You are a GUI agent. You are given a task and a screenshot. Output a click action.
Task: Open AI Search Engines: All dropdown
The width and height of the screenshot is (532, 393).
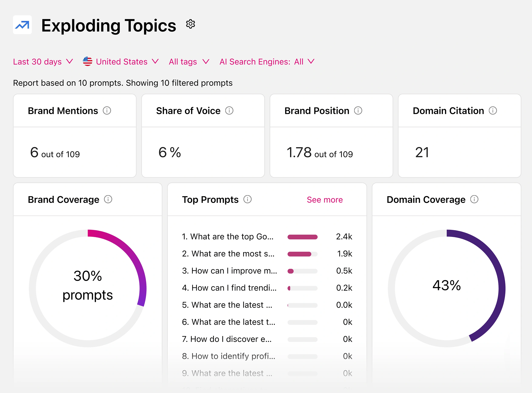pos(267,62)
